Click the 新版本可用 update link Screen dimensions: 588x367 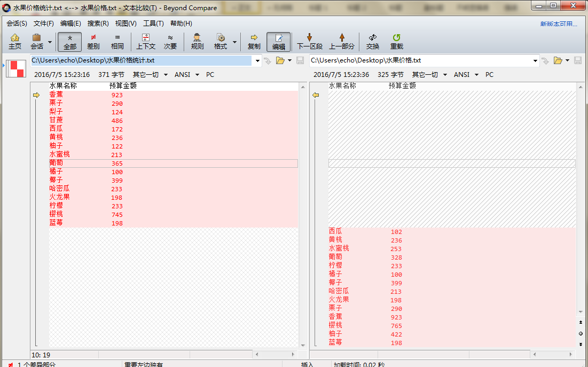[559, 24]
